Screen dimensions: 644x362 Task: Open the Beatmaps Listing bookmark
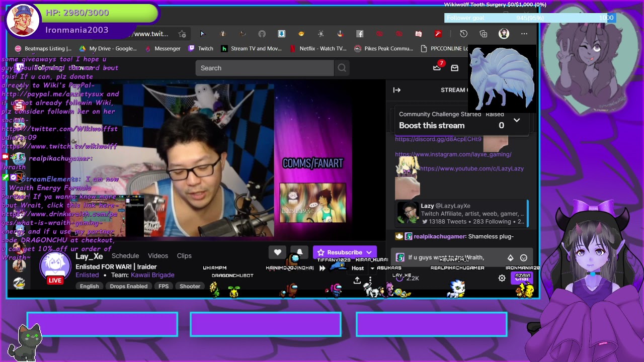coord(43,49)
